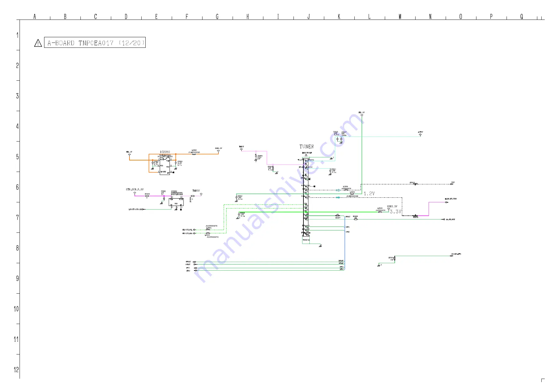The image size is (555, 392).
Task: Click the bottom IFD2 output arrow at lower left
Action: click(x=196, y=271)
